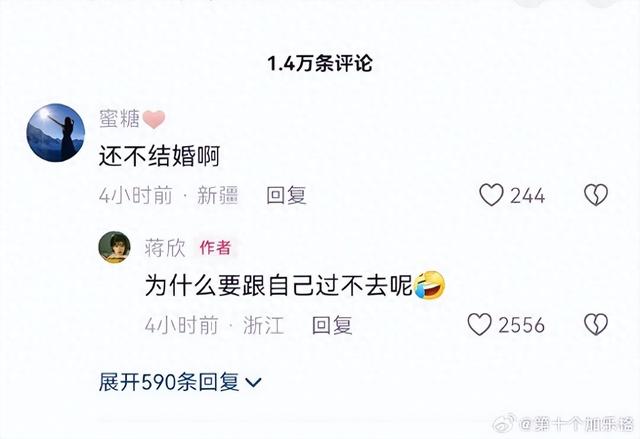Expand 590 replies
This screenshot has width=640, height=439.
coord(180,382)
